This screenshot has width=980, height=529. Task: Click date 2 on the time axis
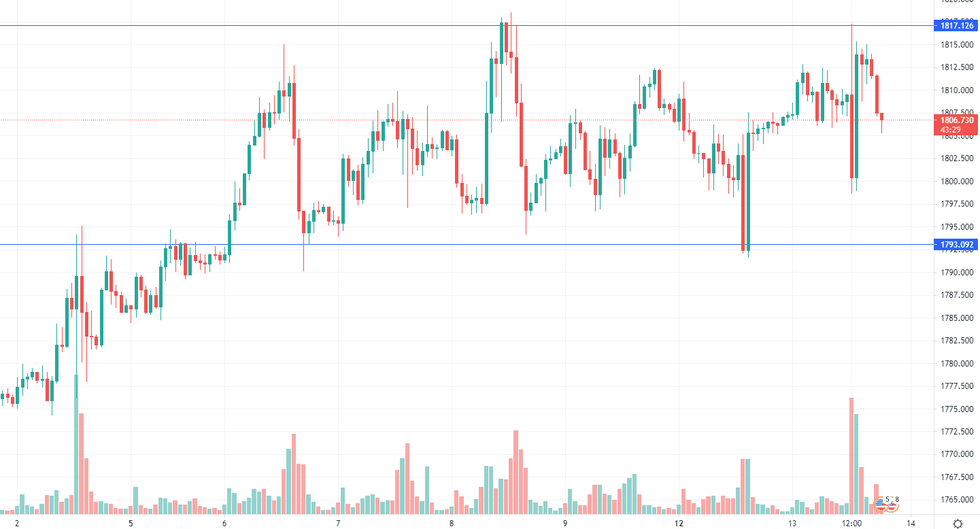coord(17,523)
